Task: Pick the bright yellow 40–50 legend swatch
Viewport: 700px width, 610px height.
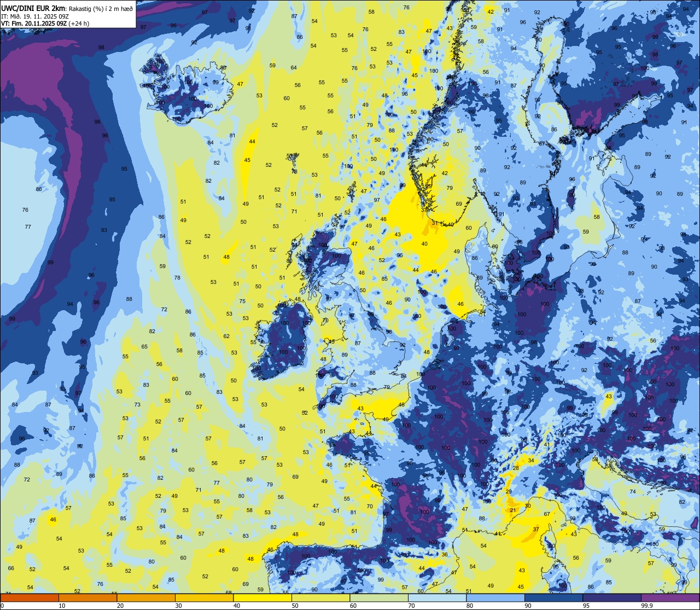Action: (262, 597)
